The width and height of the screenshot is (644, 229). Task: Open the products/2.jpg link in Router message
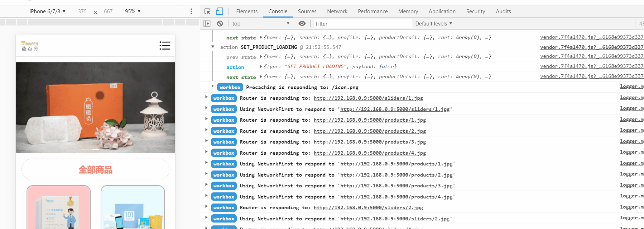coord(370,131)
